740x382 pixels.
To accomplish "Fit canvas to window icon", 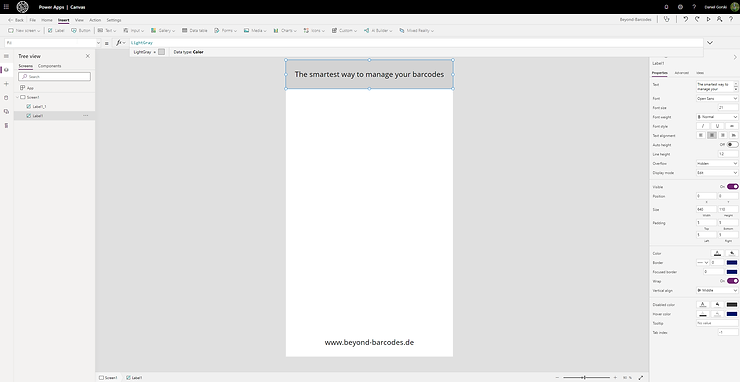I will pos(640,378).
